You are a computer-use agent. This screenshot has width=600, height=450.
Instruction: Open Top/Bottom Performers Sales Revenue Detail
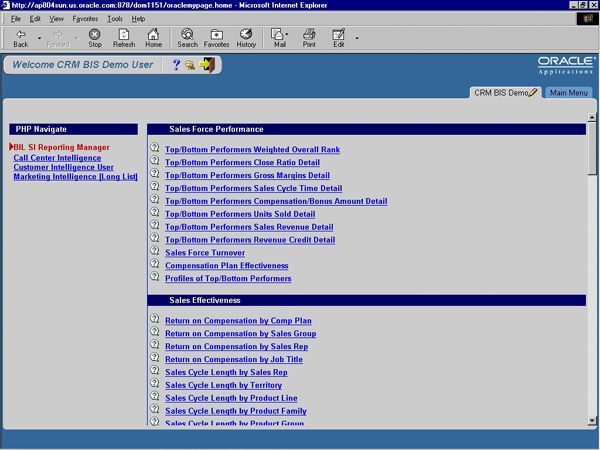(x=249, y=227)
